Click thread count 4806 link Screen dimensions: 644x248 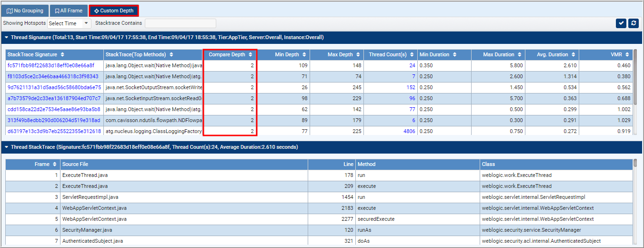pos(410,131)
